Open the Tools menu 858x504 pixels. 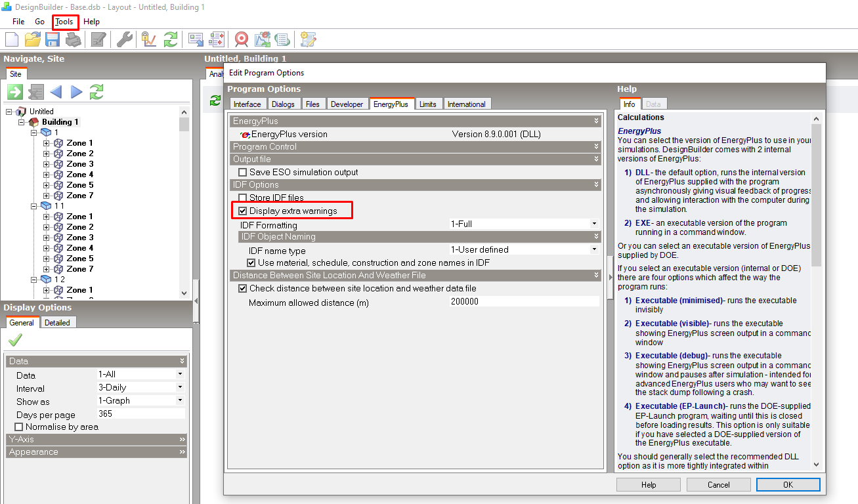(64, 22)
